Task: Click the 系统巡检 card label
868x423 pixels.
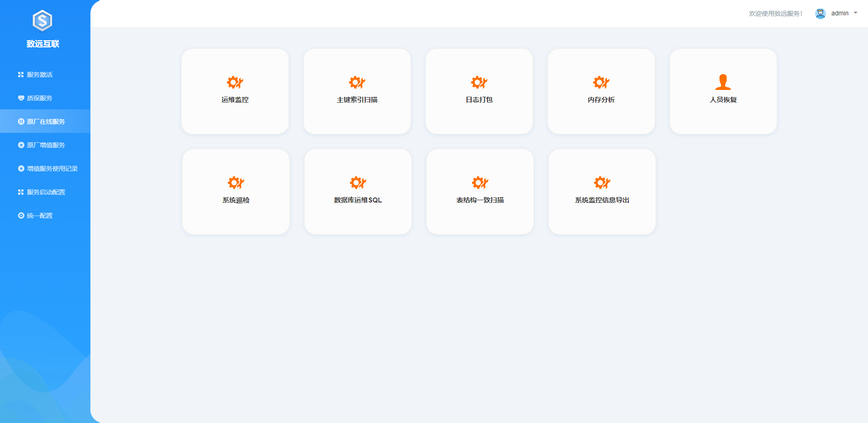Action: click(236, 200)
